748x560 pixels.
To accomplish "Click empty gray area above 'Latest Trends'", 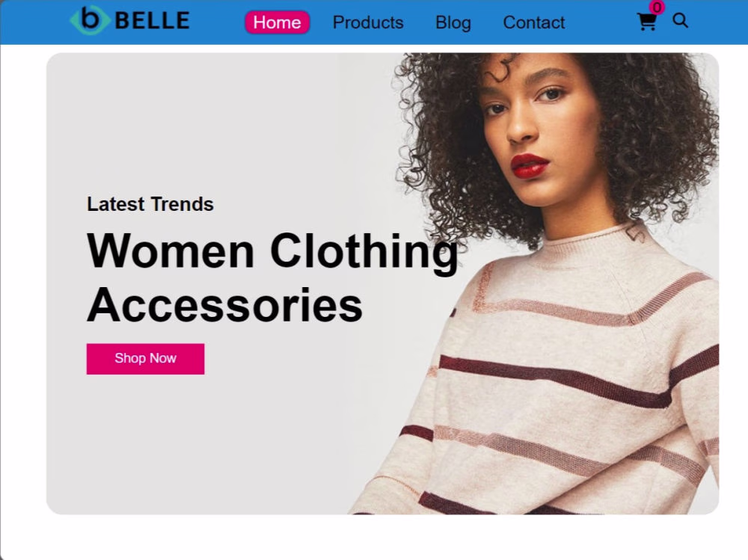I will pyautogui.click(x=191, y=124).
